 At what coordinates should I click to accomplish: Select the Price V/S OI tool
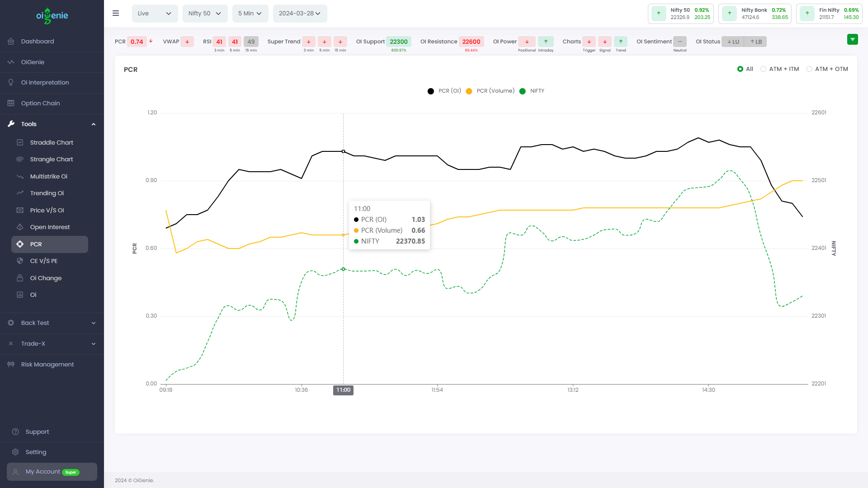pyautogui.click(x=47, y=210)
